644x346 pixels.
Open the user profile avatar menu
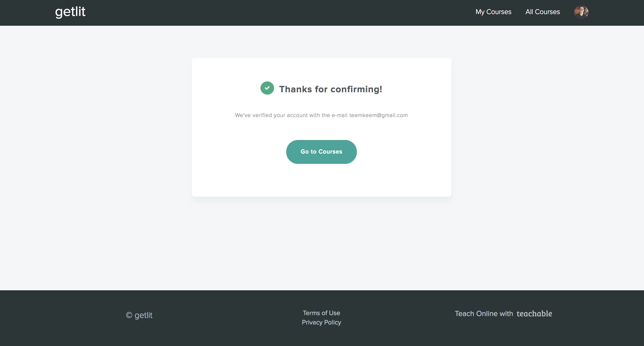tap(581, 12)
